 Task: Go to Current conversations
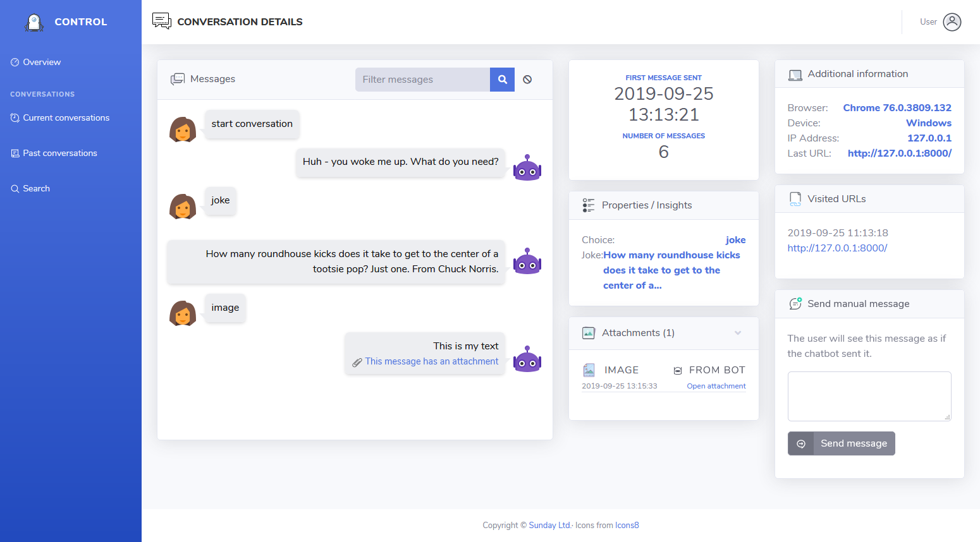click(66, 117)
